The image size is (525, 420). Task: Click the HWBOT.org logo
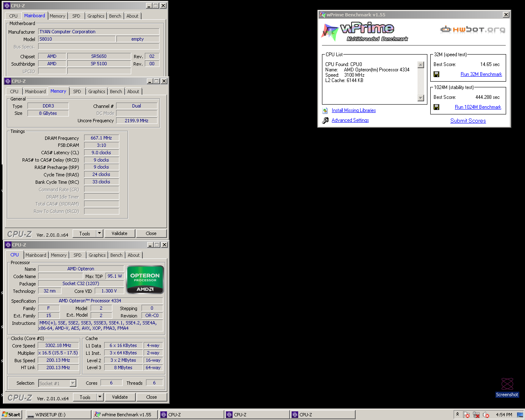(472, 29)
